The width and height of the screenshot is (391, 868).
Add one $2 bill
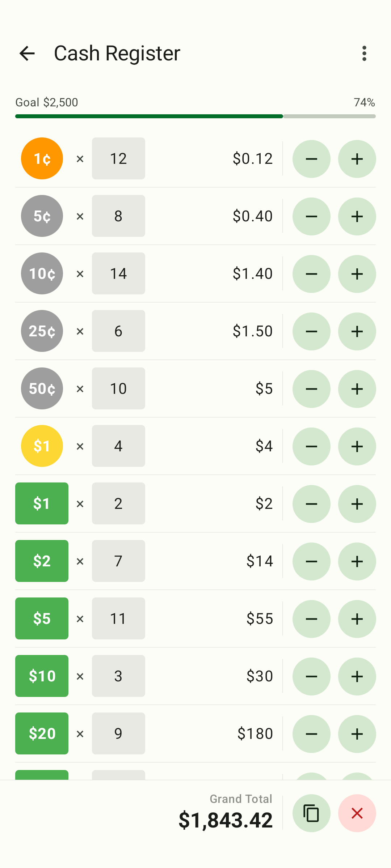pos(357,561)
